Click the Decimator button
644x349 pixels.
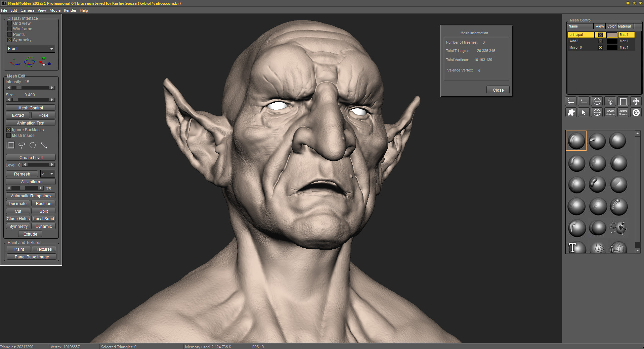tap(18, 204)
